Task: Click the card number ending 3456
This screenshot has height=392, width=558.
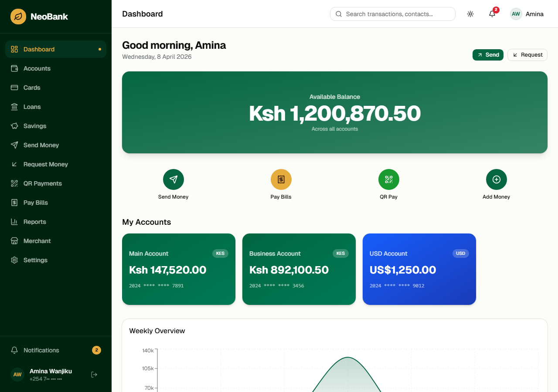Action: click(276, 286)
